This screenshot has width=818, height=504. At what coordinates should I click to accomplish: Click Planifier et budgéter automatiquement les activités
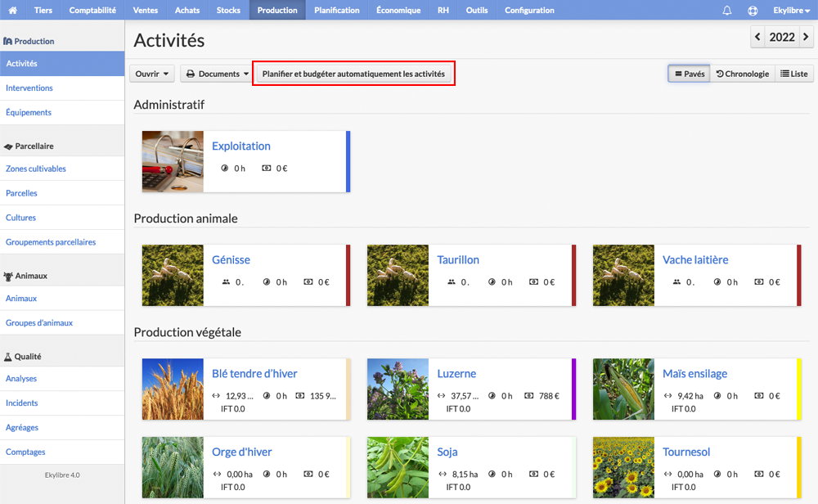click(x=353, y=74)
